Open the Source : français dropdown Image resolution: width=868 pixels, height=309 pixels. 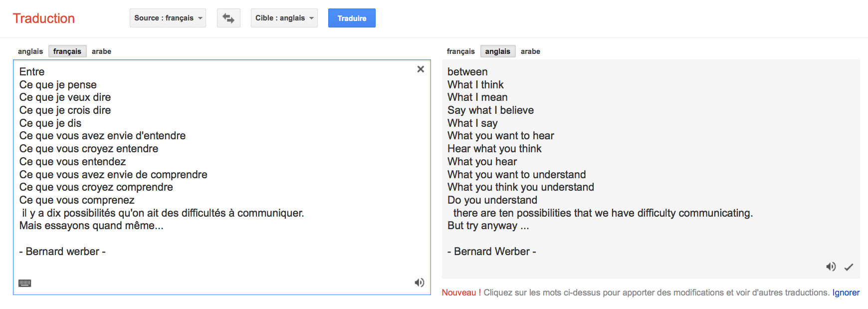[x=168, y=18]
